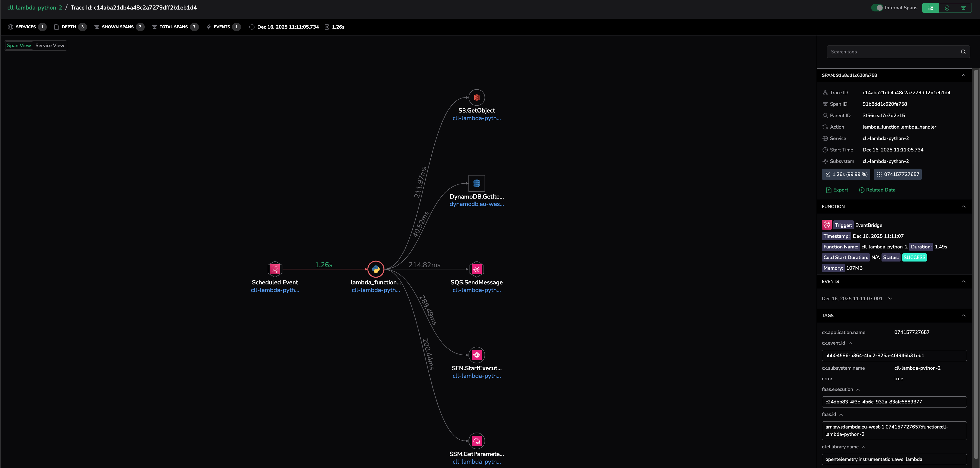Click the S3.GetObject node icon

[x=476, y=98]
